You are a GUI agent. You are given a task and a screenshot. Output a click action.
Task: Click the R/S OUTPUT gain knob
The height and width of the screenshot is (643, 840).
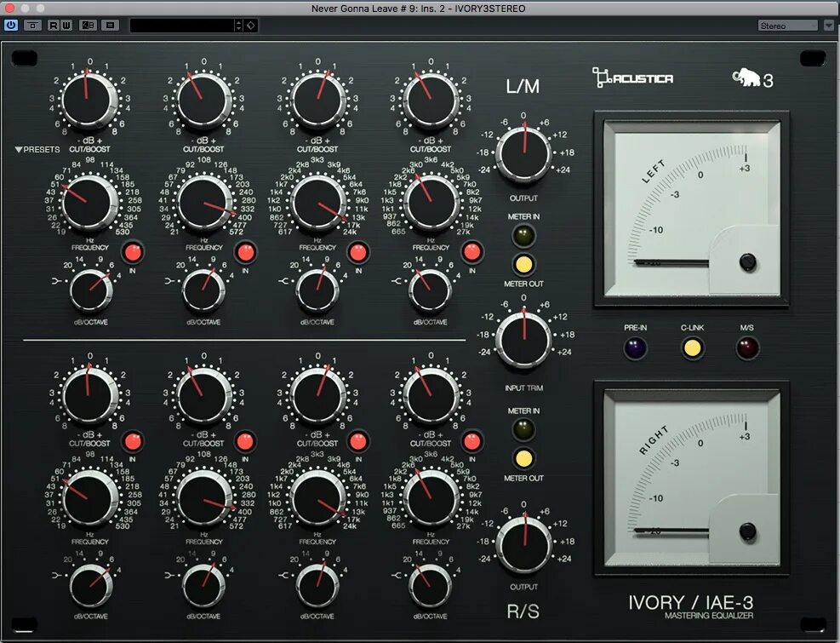click(x=523, y=544)
